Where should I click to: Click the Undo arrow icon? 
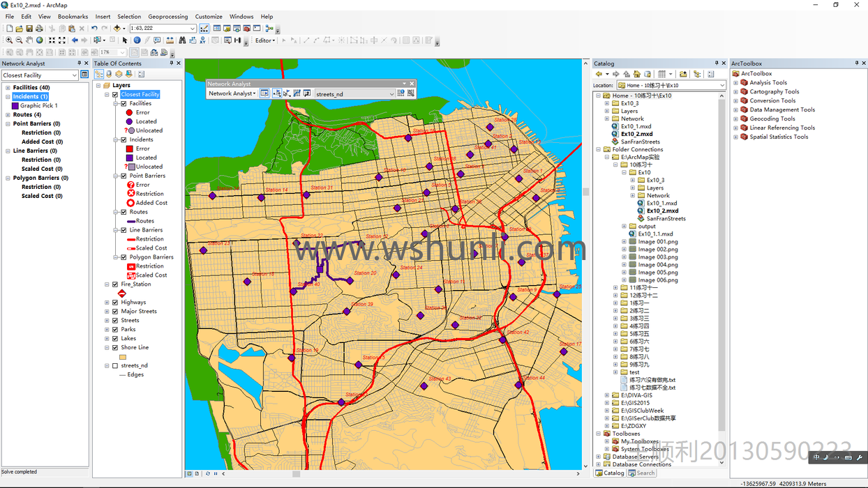click(94, 29)
